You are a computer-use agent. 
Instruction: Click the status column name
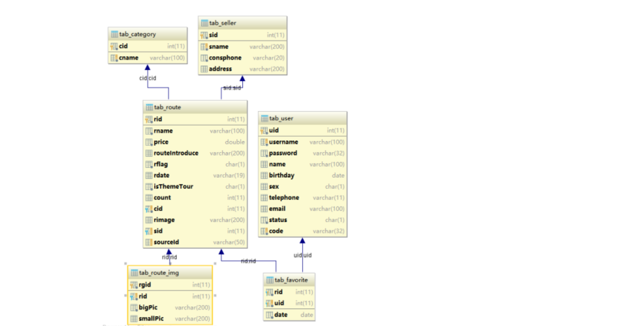tap(278, 220)
